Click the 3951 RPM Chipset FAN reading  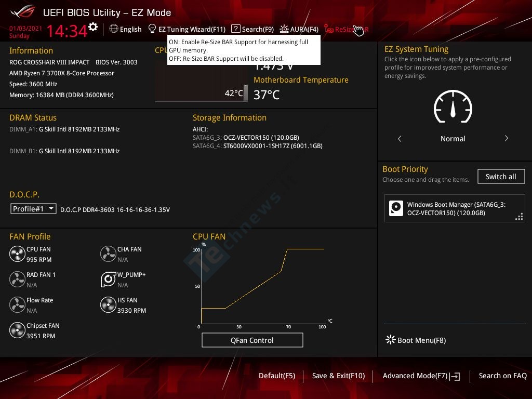pos(41,336)
